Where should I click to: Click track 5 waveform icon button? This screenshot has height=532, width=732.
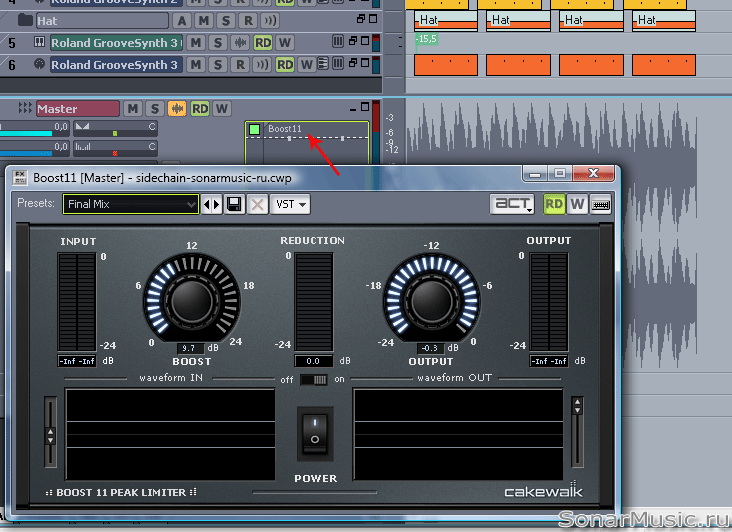click(x=240, y=42)
